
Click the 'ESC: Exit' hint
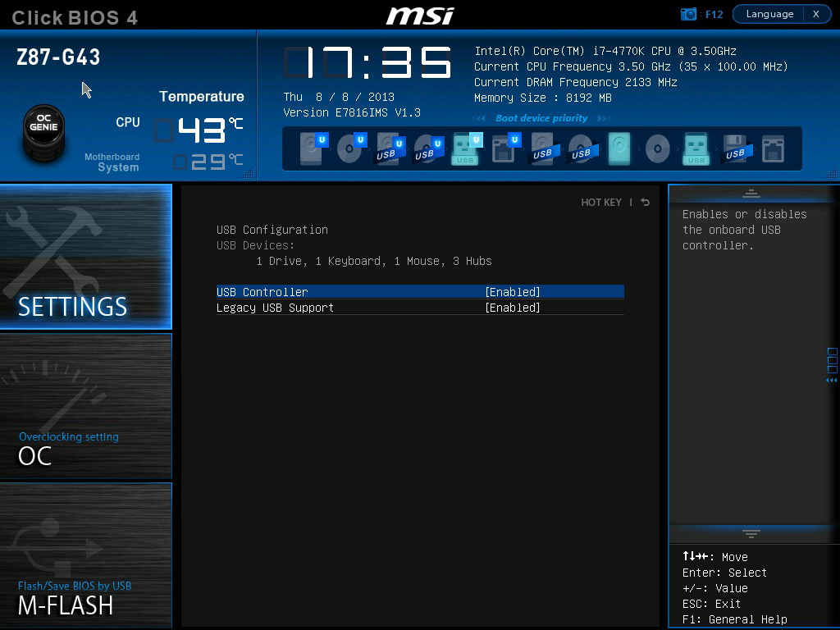point(711,604)
